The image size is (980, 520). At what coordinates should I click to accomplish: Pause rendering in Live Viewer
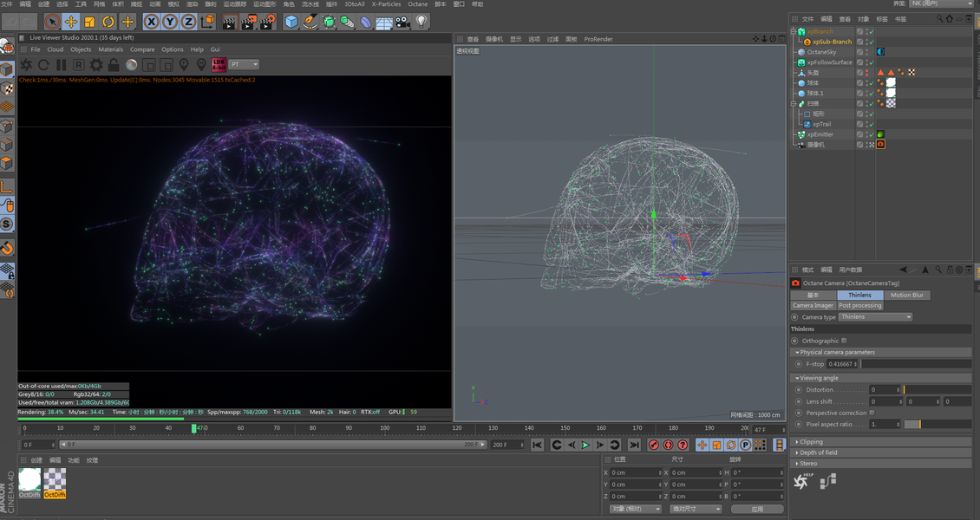click(61, 65)
